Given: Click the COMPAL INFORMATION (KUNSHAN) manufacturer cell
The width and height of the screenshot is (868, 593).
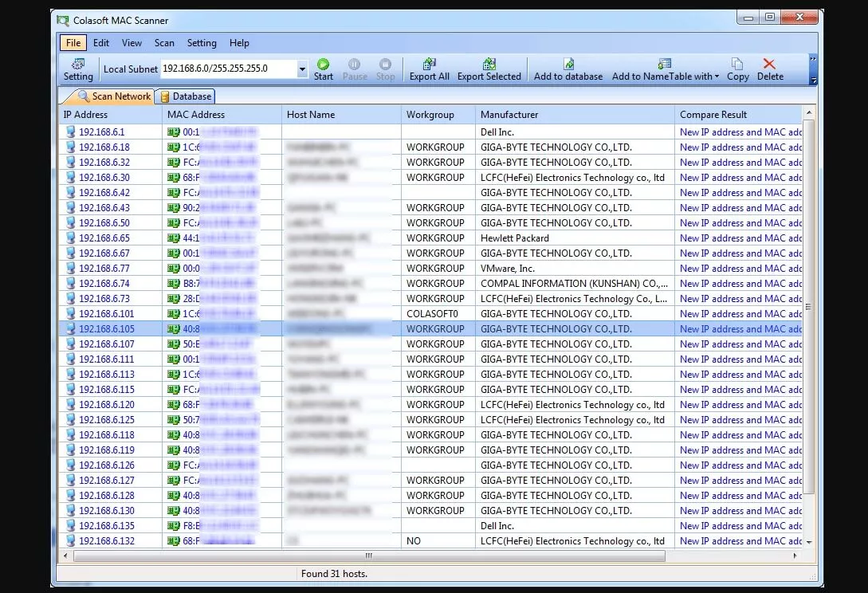Looking at the screenshot, I should point(574,284).
